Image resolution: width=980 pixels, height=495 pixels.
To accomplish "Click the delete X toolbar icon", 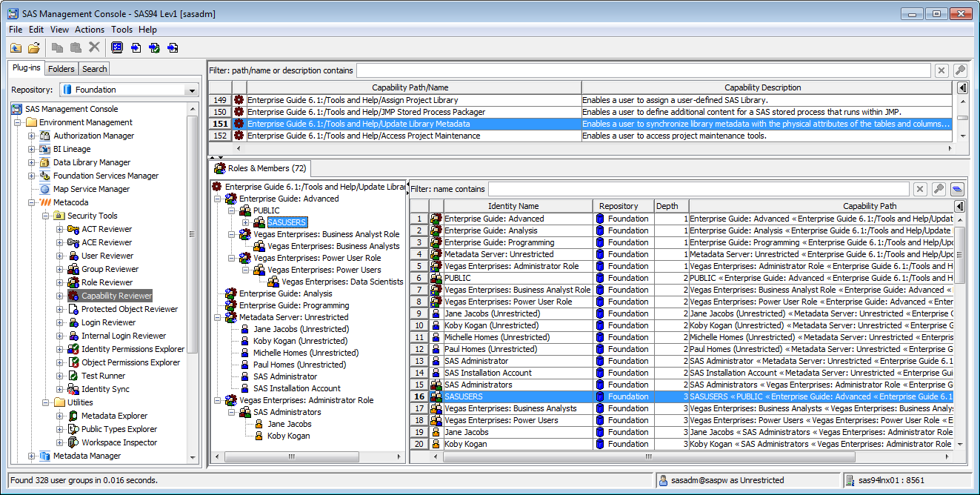I will coord(94,47).
